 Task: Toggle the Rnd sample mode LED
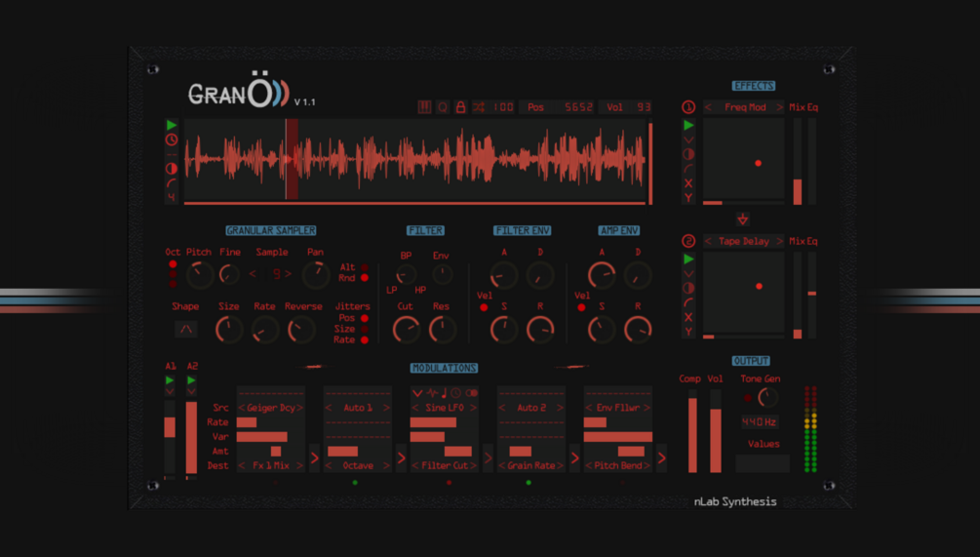[x=365, y=278]
